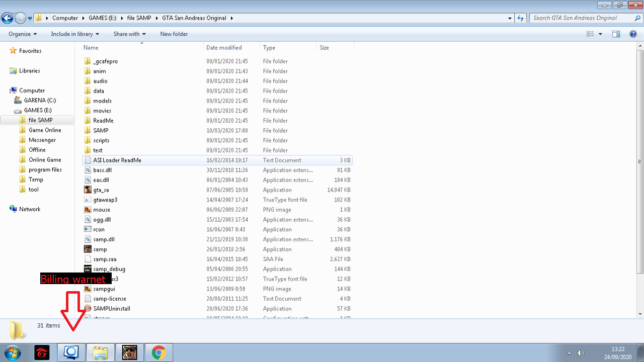Expand the arrow after GAMES (E:) breadcrumb
Image resolution: width=644 pixels, height=362 pixels.
pyautogui.click(x=121, y=18)
